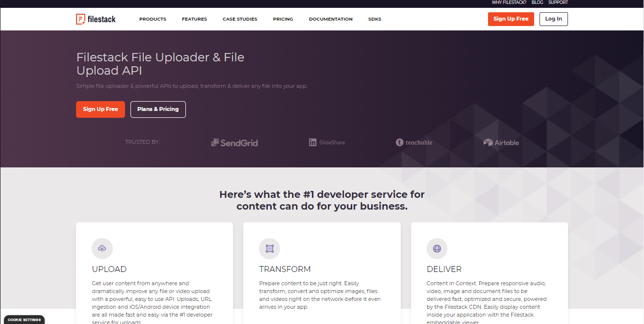Click the Filestack logo icon
Viewport: 644px width, 324px height.
80,19
